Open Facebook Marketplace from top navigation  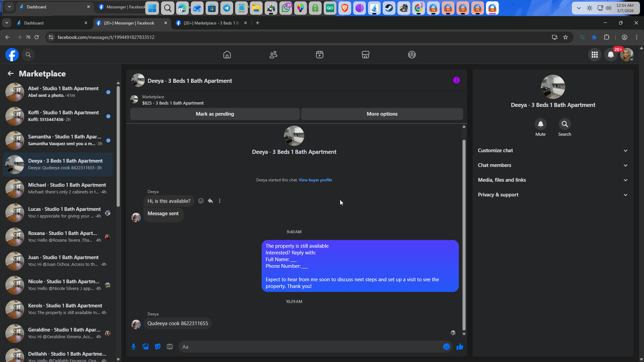pos(365,55)
